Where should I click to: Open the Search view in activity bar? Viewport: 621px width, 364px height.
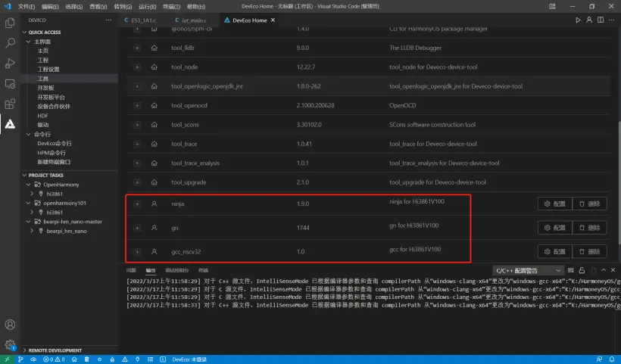[x=10, y=42]
